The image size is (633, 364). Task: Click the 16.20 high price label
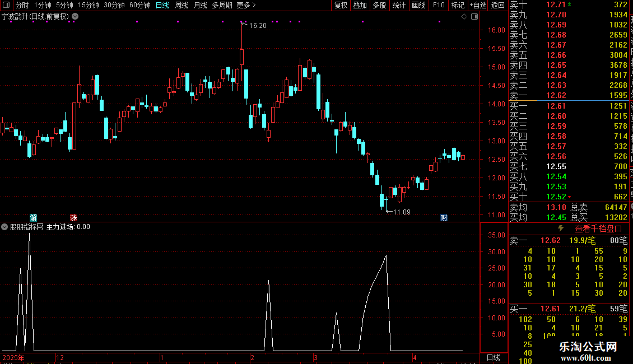point(258,25)
